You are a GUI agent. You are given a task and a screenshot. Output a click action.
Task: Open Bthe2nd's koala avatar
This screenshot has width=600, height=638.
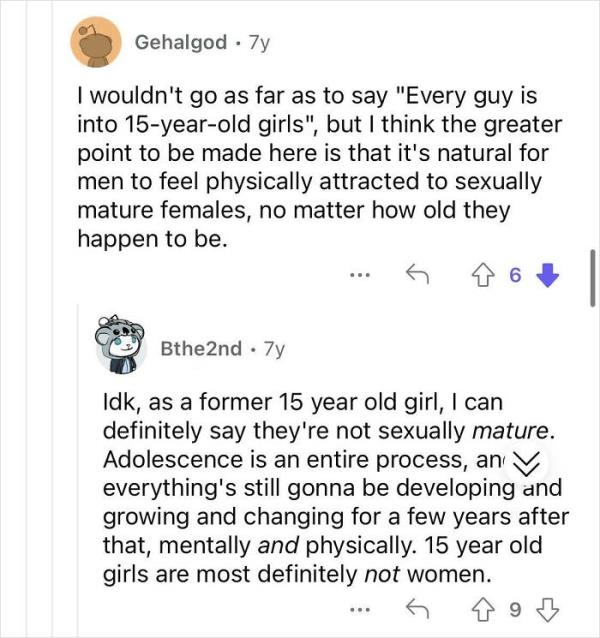pyautogui.click(x=120, y=344)
